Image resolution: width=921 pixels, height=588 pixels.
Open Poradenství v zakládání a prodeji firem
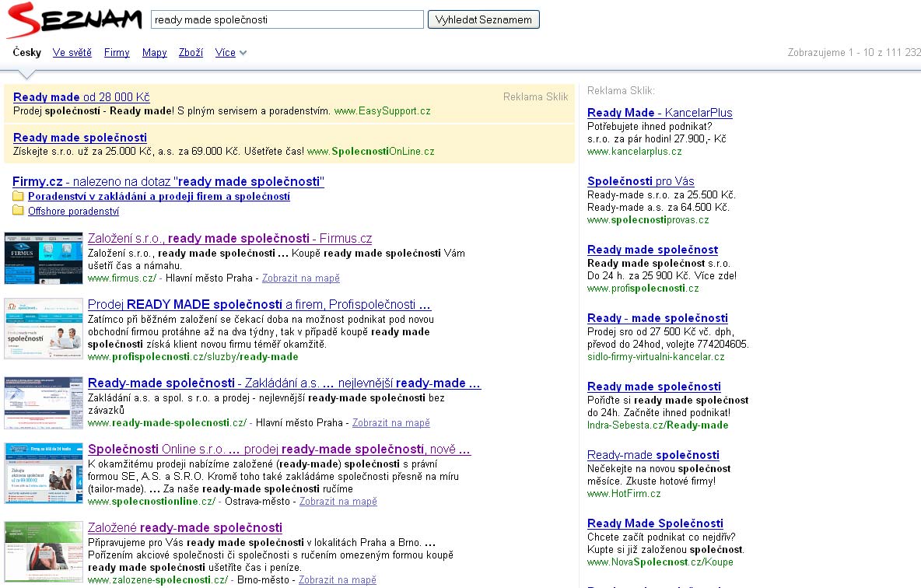(159, 196)
